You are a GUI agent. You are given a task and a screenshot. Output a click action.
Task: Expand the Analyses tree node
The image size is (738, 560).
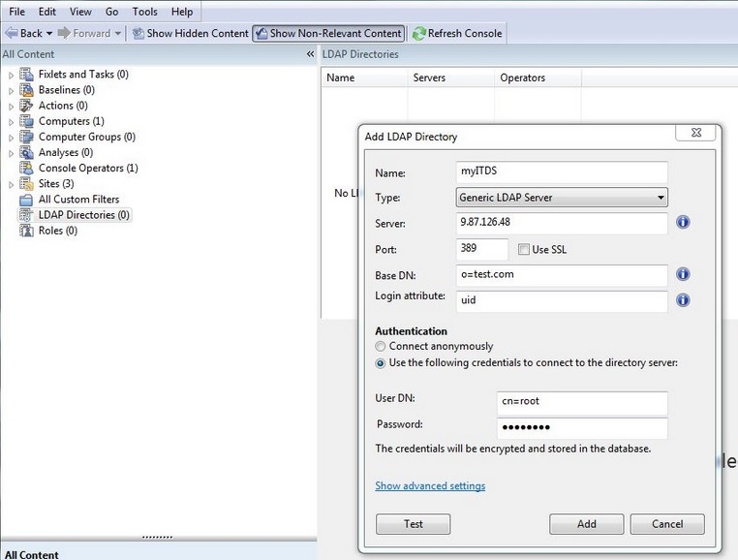point(11,153)
